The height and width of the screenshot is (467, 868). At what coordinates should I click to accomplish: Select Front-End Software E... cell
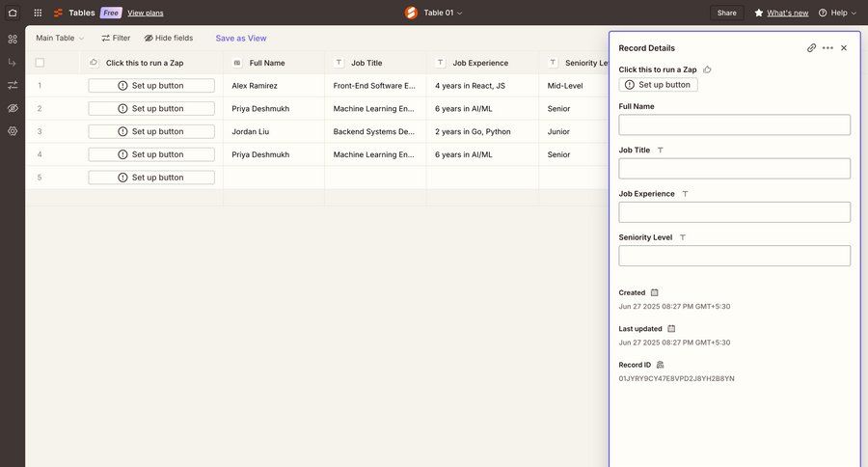[x=375, y=85]
